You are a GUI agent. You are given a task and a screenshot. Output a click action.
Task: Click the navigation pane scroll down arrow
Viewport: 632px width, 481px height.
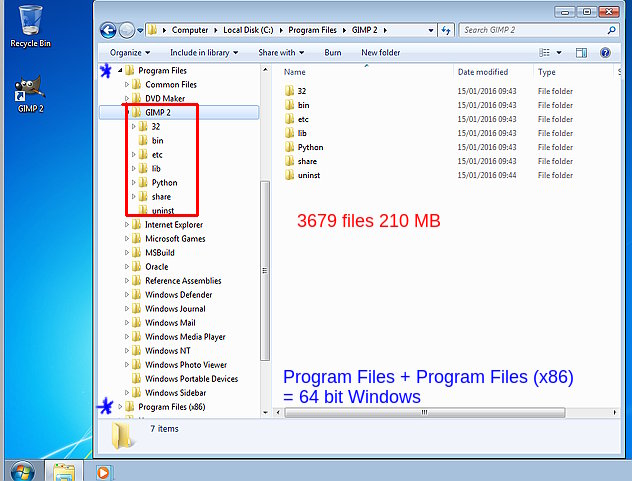pos(265,412)
